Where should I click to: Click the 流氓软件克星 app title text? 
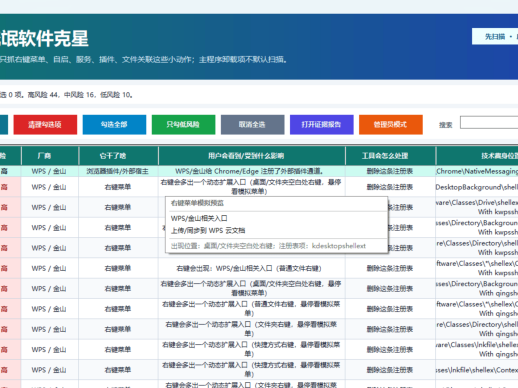click(44, 38)
